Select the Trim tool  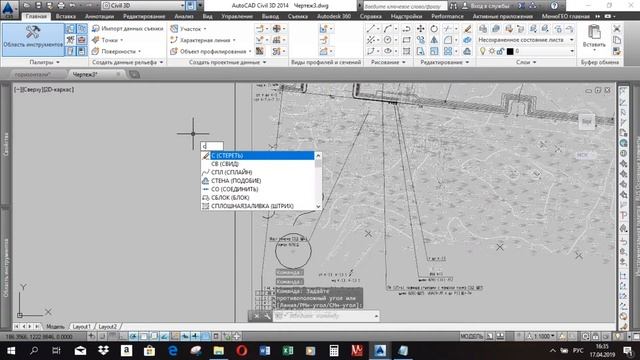click(x=448, y=29)
